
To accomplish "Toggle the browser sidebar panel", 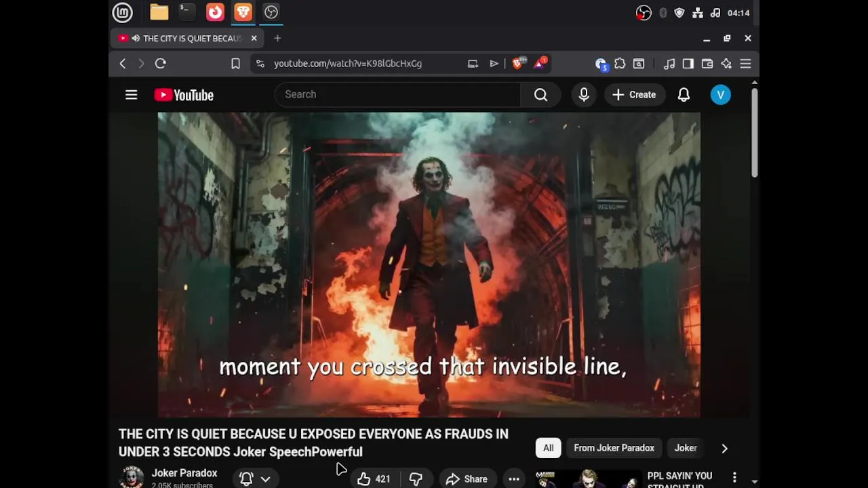I will coord(688,64).
